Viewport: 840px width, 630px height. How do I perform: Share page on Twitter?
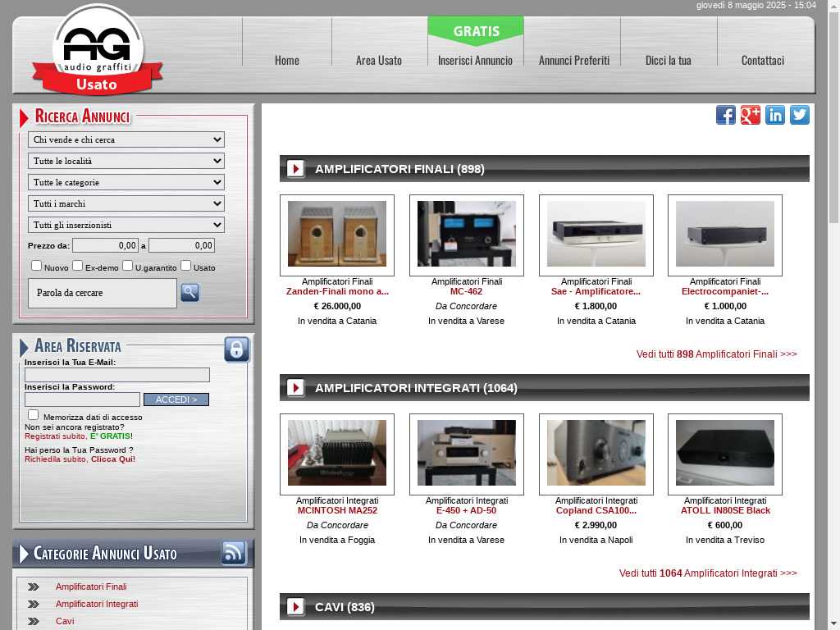pos(800,115)
